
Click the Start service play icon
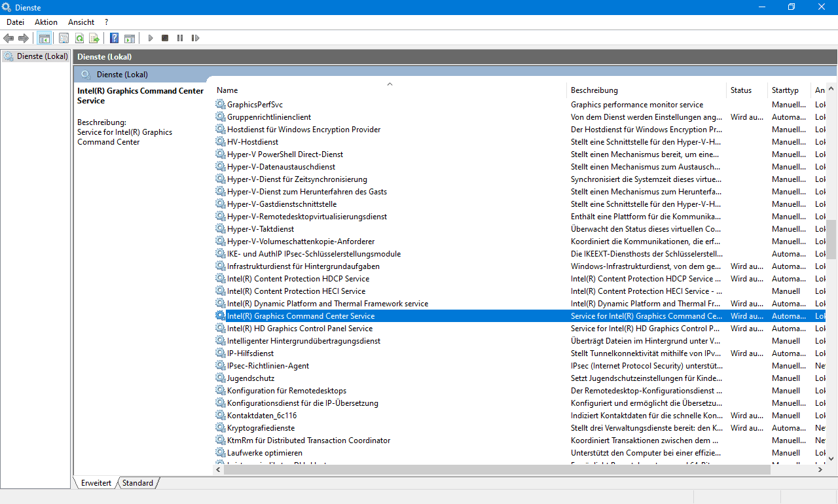click(x=150, y=38)
